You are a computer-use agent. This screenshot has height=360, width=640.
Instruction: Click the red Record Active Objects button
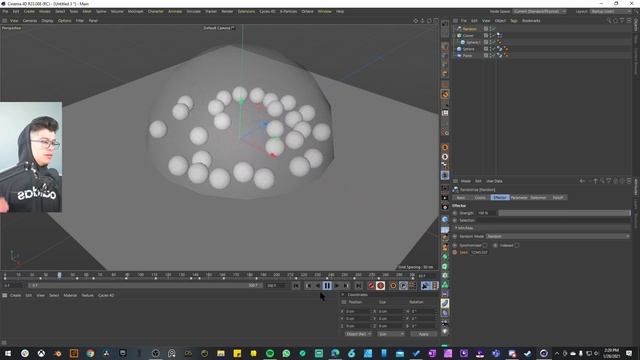[371, 286]
